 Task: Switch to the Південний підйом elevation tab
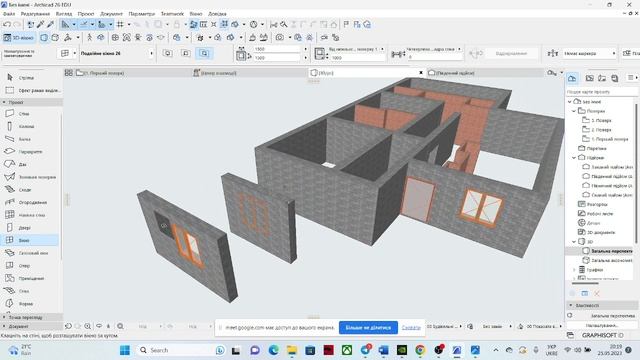484,73
